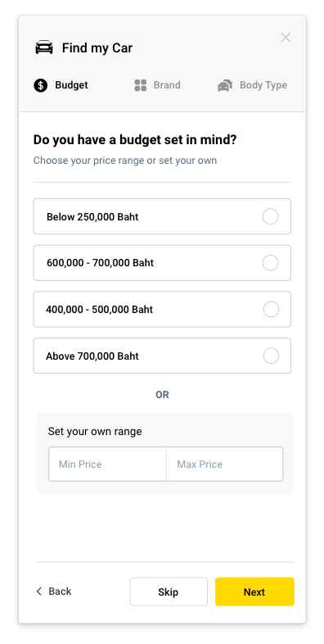Choose the 400,000 - 500,000 Baht radio option
324x644 pixels.
coord(271,309)
